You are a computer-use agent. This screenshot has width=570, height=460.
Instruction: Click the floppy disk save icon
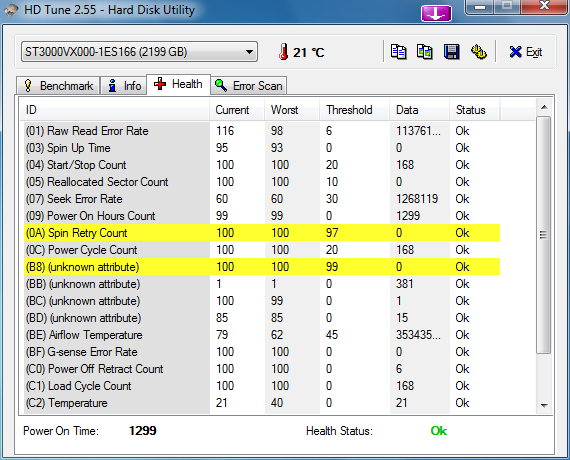tap(451, 52)
